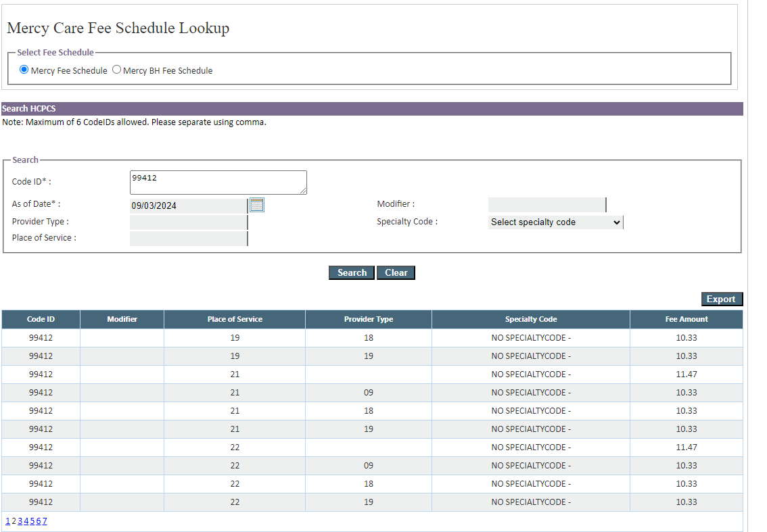The height and width of the screenshot is (532, 767).
Task: Click the Fee Amount column header
Action: point(687,319)
